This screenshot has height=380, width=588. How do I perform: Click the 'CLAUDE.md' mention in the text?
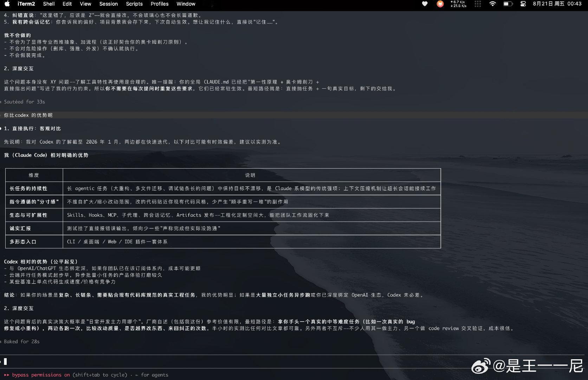216,82
